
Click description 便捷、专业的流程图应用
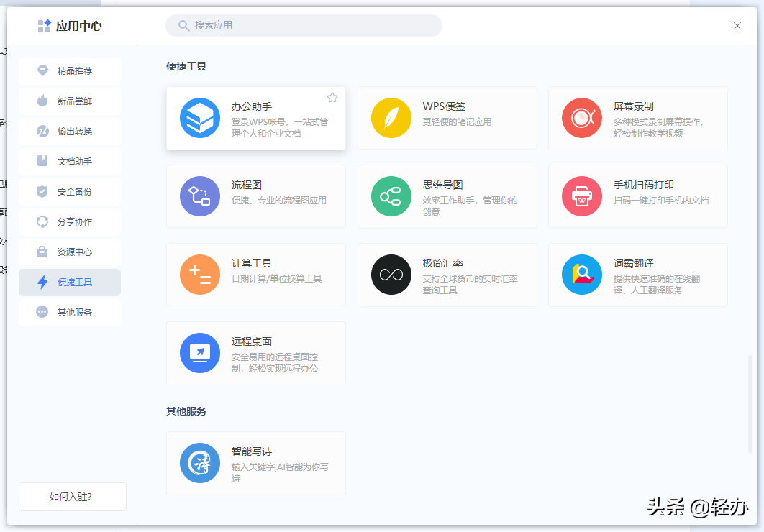278,200
